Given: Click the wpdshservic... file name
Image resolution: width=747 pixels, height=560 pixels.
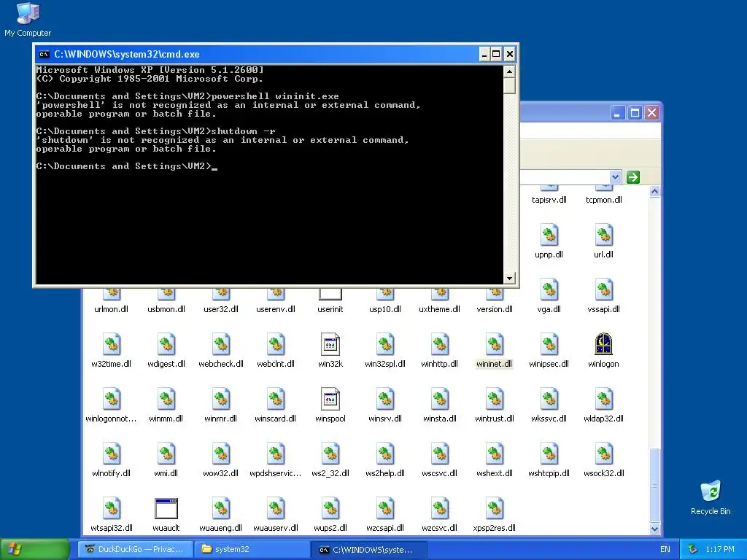Looking at the screenshot, I should point(275,472).
